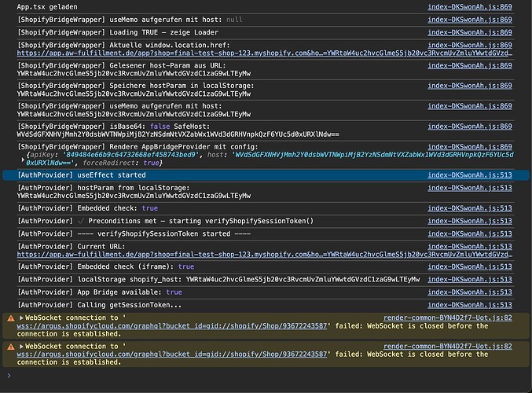The height and width of the screenshot is (393, 532).
Task: Open render-common source link of first WebSocket warning
Action: [x=447, y=318]
